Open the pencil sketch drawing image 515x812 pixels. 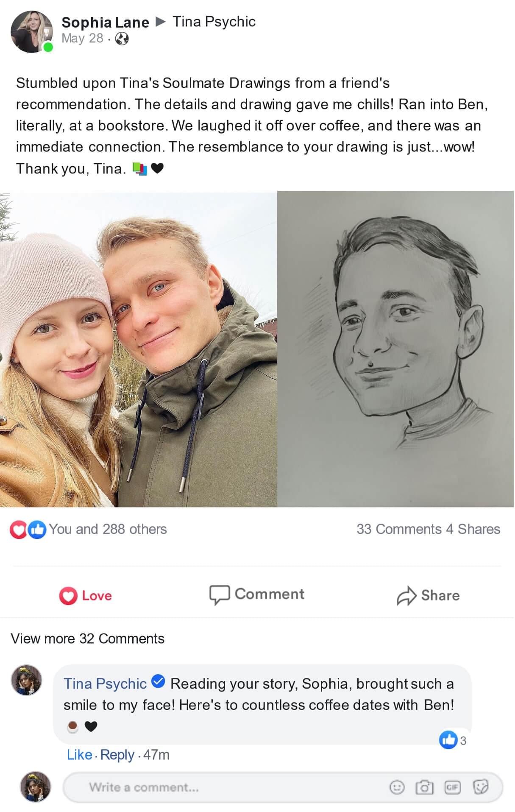click(395, 349)
